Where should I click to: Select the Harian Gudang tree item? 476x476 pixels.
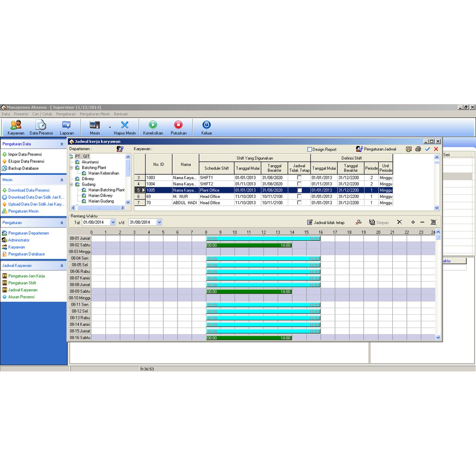point(101,201)
